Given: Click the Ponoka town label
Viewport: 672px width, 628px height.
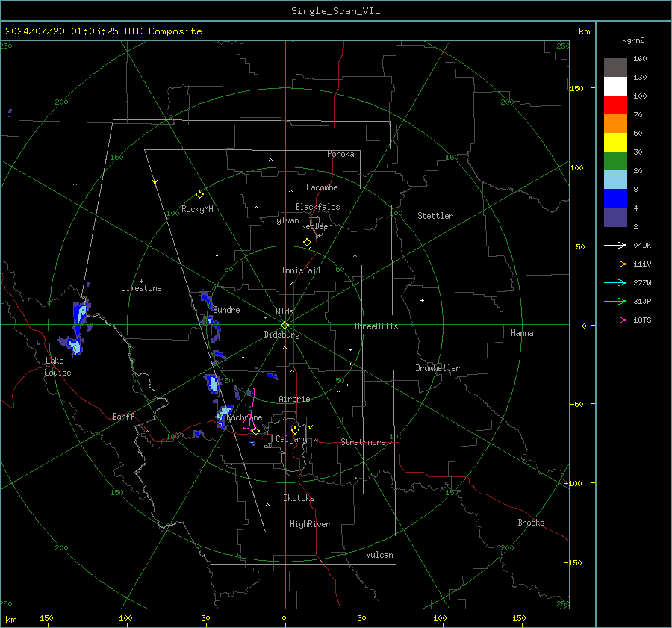Looking at the screenshot, I should click(340, 154).
